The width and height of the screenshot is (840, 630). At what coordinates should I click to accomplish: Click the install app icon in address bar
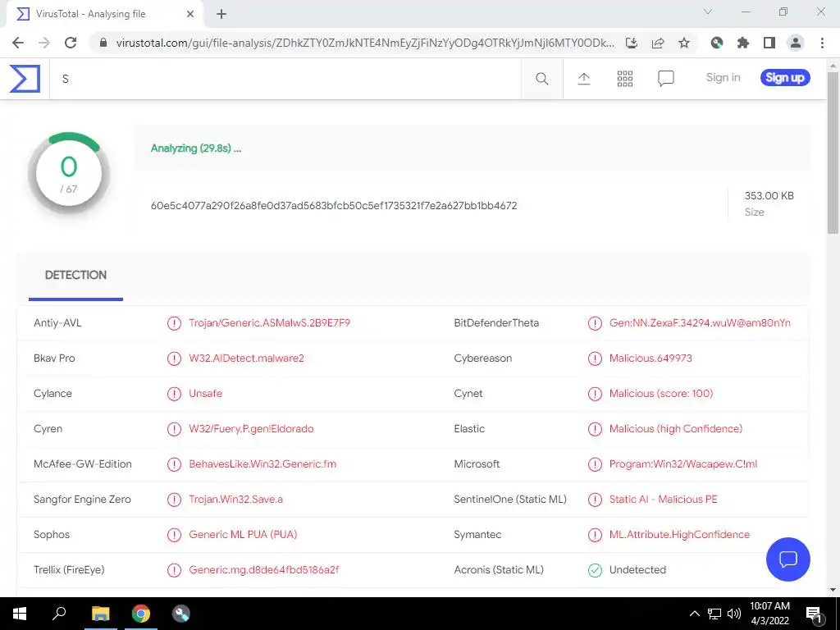(x=632, y=43)
